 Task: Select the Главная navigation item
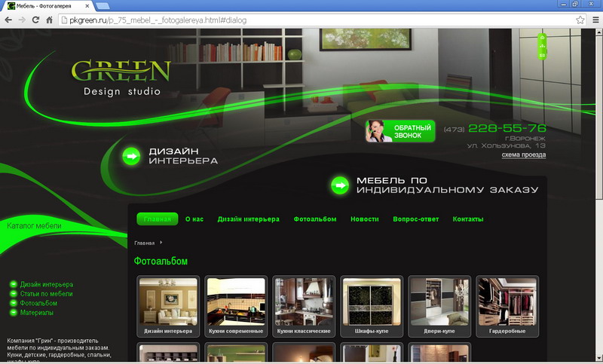click(158, 219)
